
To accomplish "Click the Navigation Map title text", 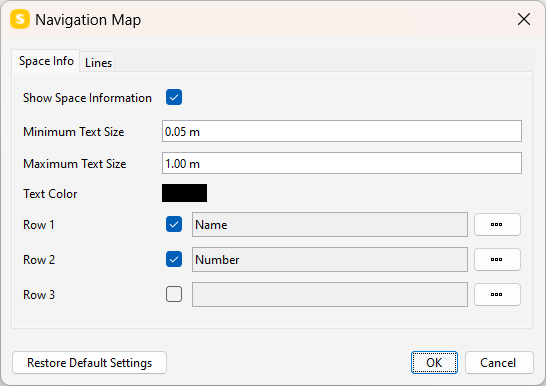I will pos(88,20).
